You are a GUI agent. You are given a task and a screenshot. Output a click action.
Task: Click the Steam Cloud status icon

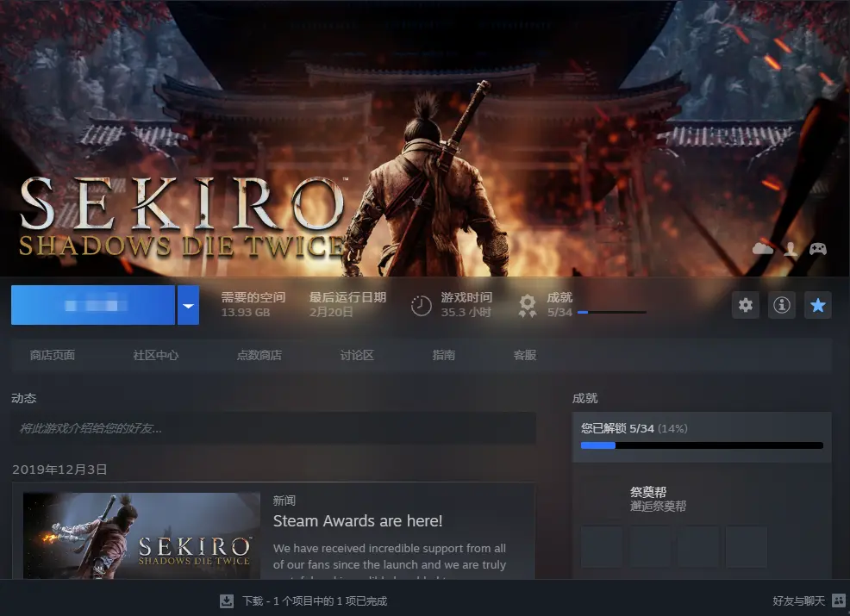pyautogui.click(x=763, y=248)
